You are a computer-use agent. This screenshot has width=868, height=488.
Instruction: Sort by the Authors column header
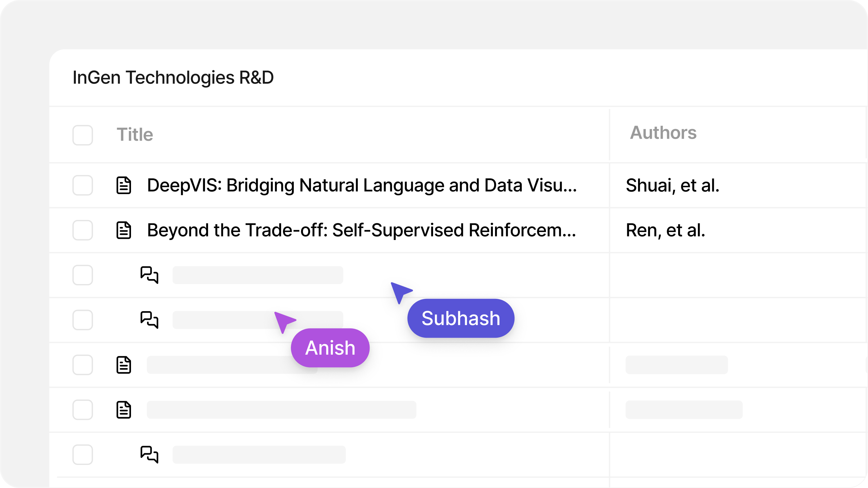(663, 133)
